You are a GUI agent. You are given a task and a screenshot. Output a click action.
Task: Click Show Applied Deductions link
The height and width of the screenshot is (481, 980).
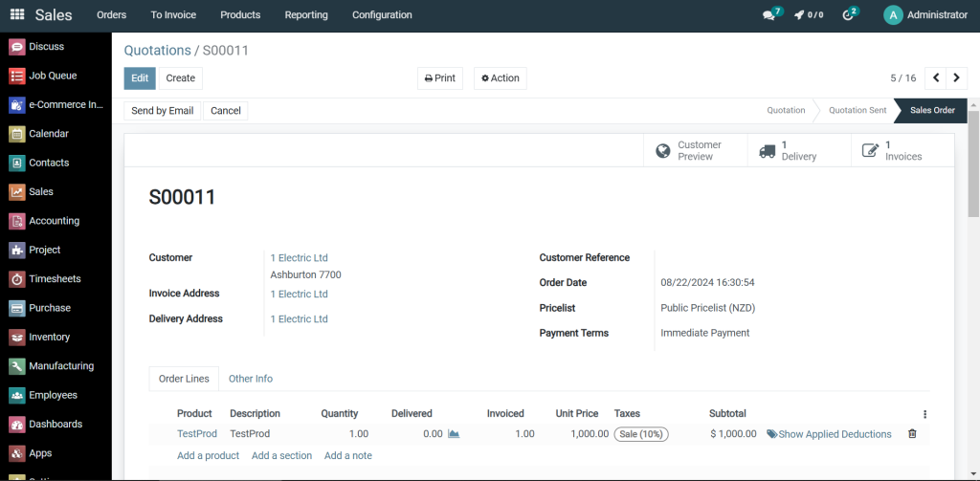[829, 434]
